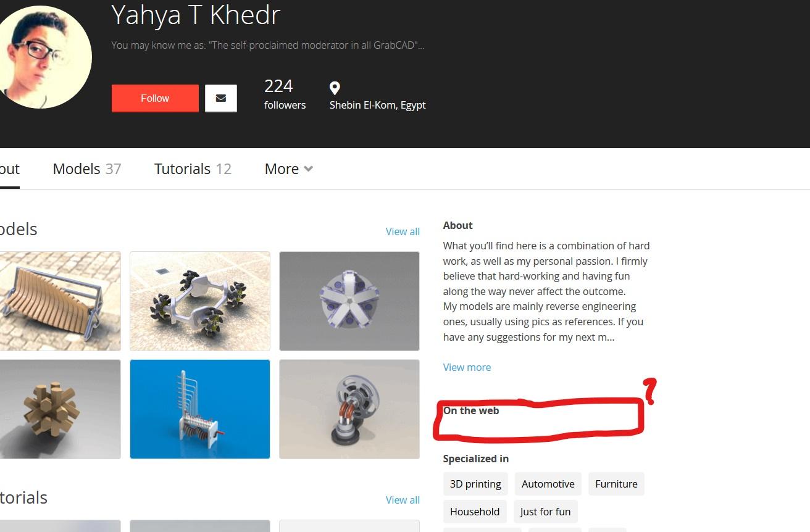Open the blue background mechanism model thumbnail
This screenshot has height=532, width=810.
tap(200, 409)
